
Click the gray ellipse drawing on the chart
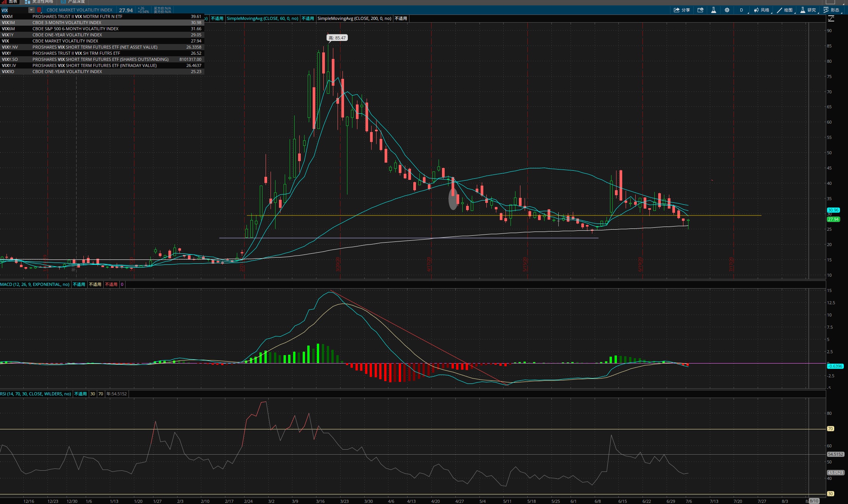click(x=453, y=199)
